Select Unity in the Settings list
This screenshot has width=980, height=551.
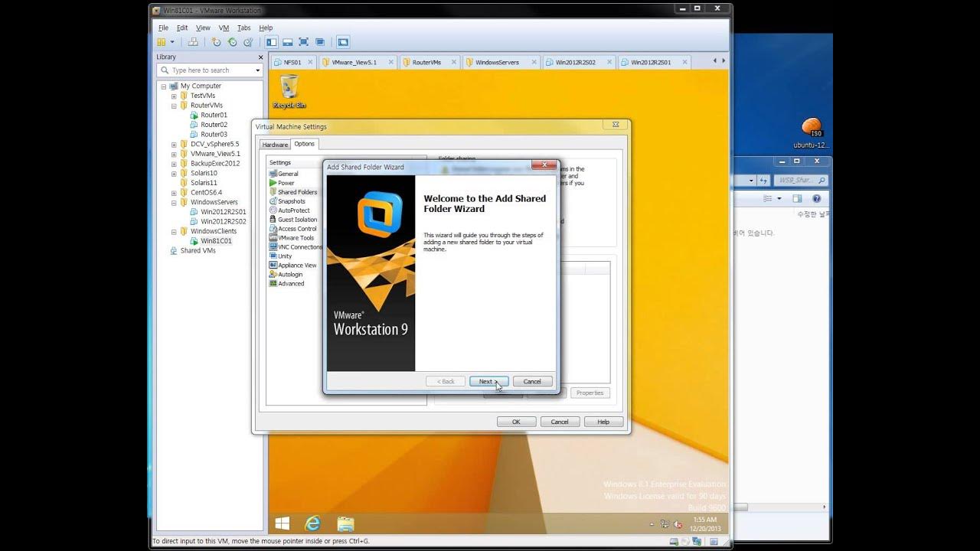coord(285,256)
